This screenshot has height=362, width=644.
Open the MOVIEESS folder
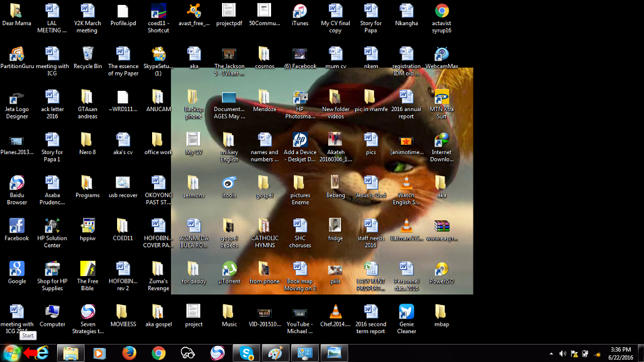click(x=123, y=315)
